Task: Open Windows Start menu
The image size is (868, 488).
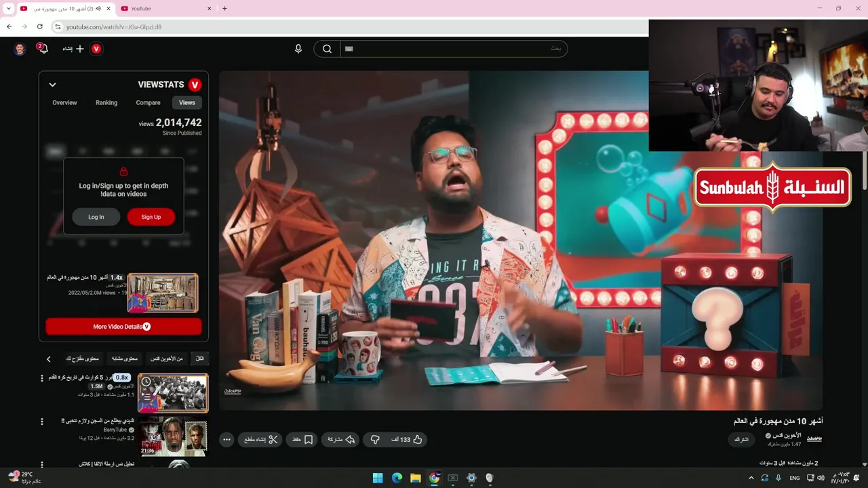Action: coord(378,478)
